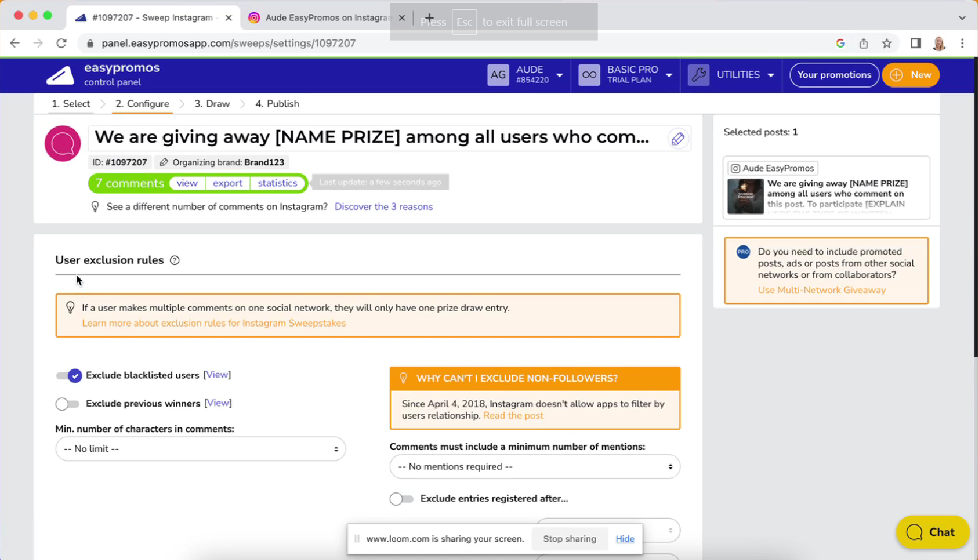This screenshot has height=560, width=978.
Task: Click the easypromos logo icon
Action: [x=60, y=76]
